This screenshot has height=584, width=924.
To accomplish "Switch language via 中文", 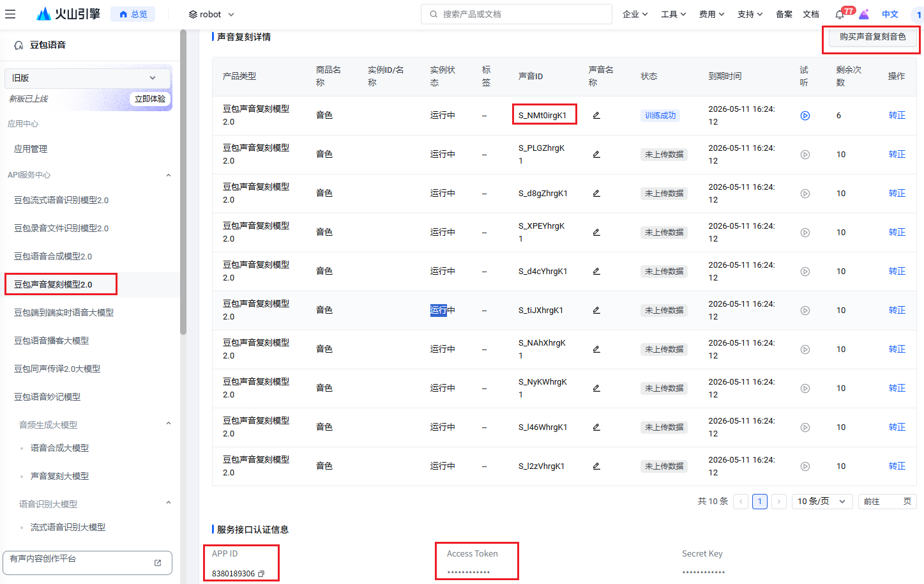I will 890,14.
